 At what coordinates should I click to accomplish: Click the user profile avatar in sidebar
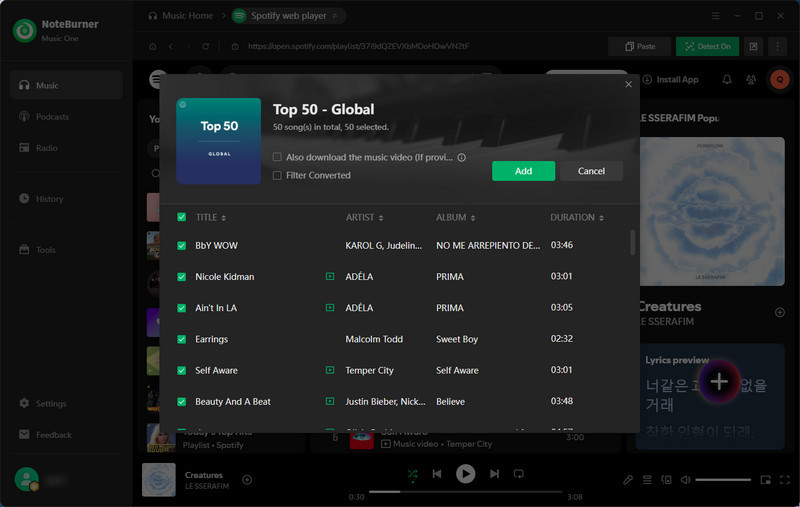click(27, 479)
